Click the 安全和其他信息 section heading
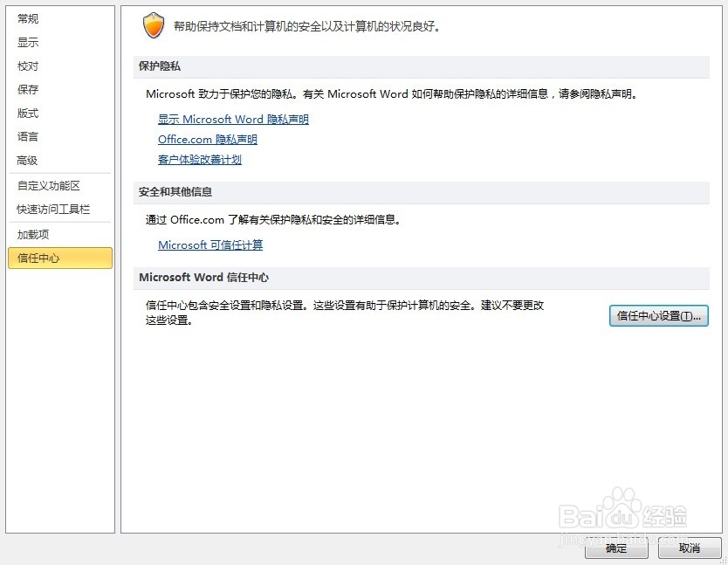 175,192
